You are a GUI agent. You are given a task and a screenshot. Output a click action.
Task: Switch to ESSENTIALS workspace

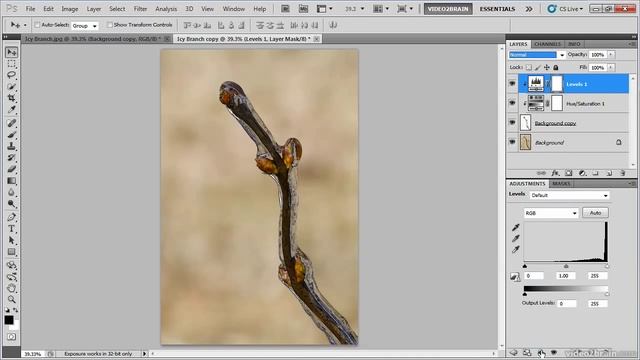pos(497,9)
